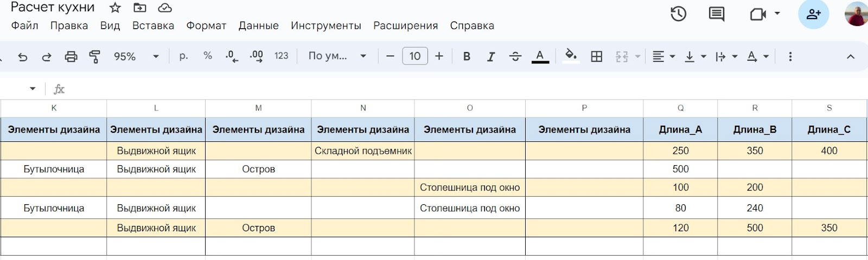Toggle bold formatting
Viewport: 868px width, 260px height.
(x=467, y=56)
